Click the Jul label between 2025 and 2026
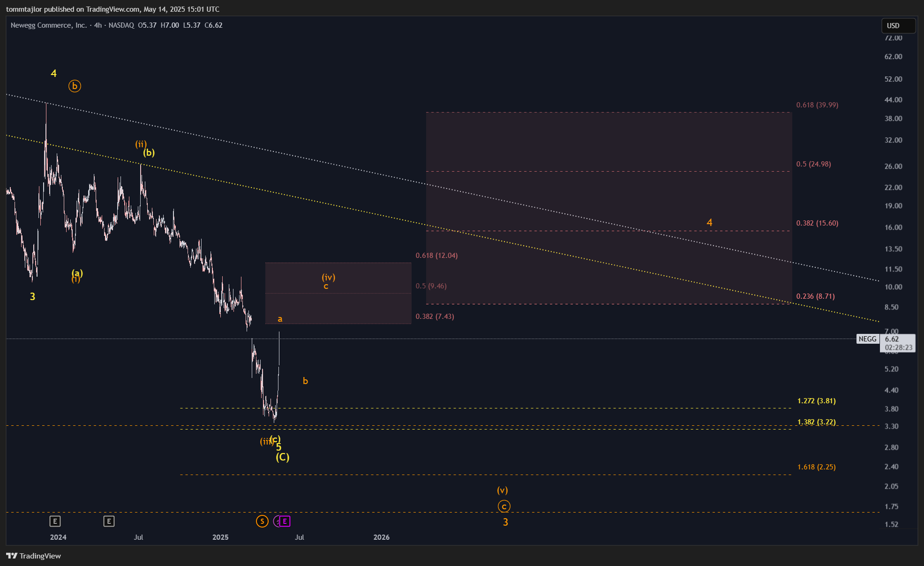This screenshot has height=566, width=924. pyautogui.click(x=300, y=537)
